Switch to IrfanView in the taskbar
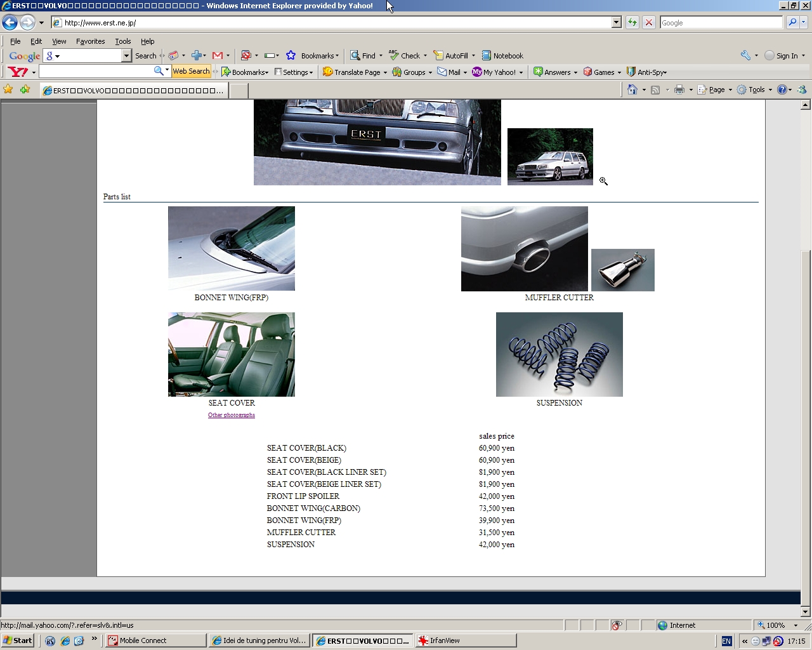 pyautogui.click(x=466, y=640)
